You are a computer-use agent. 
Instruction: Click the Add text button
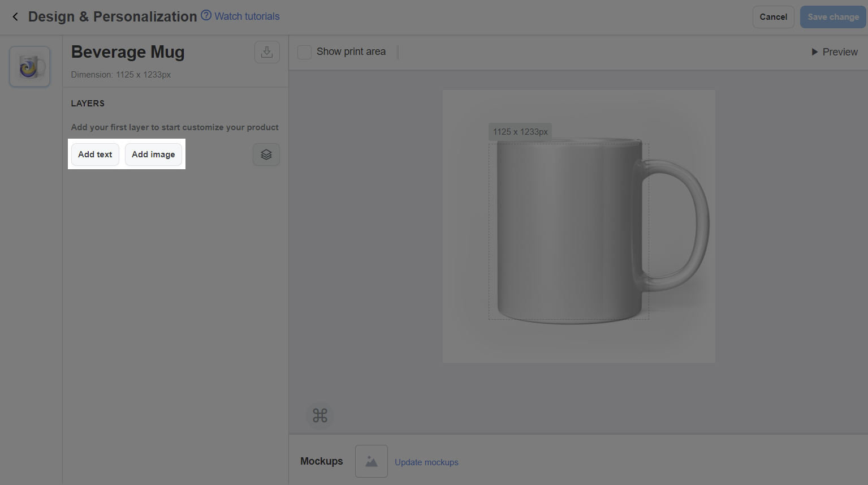coord(95,154)
